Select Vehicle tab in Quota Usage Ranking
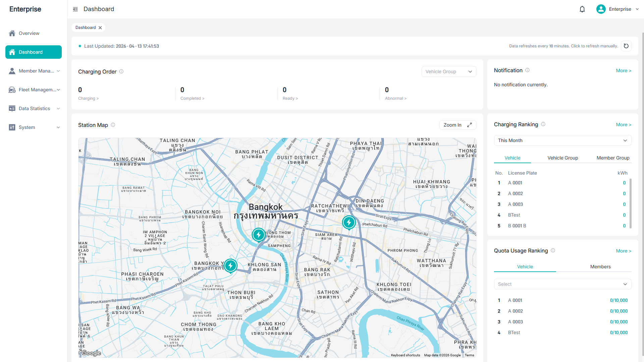The image size is (644, 362). tap(525, 267)
